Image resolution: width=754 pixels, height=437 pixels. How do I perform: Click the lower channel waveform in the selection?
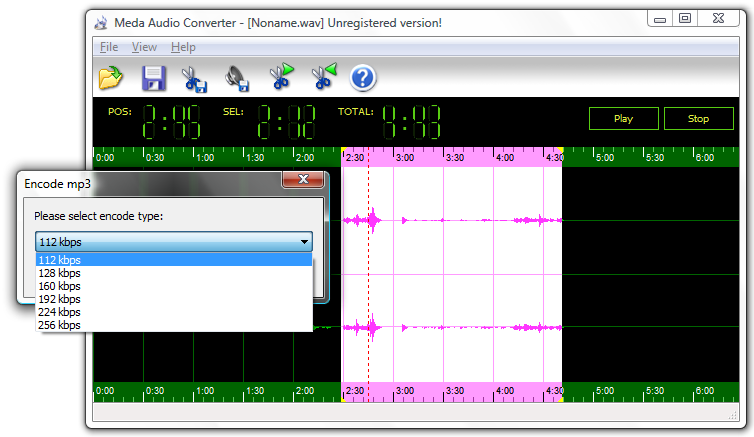point(452,328)
